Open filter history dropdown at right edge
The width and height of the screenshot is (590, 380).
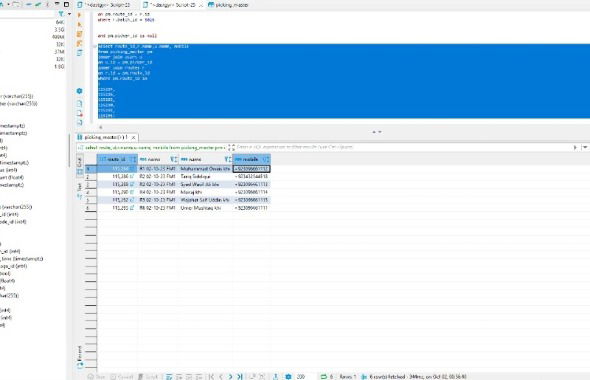585,147
